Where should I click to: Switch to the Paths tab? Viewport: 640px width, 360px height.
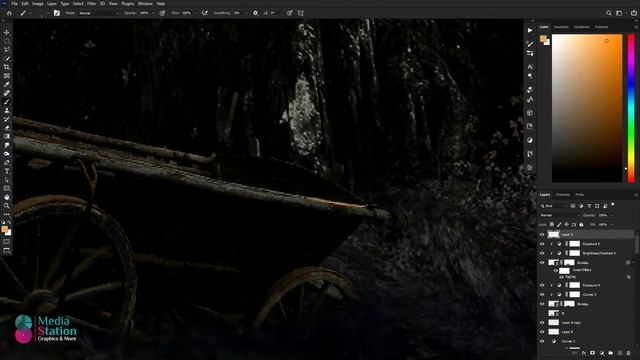pyautogui.click(x=580, y=195)
